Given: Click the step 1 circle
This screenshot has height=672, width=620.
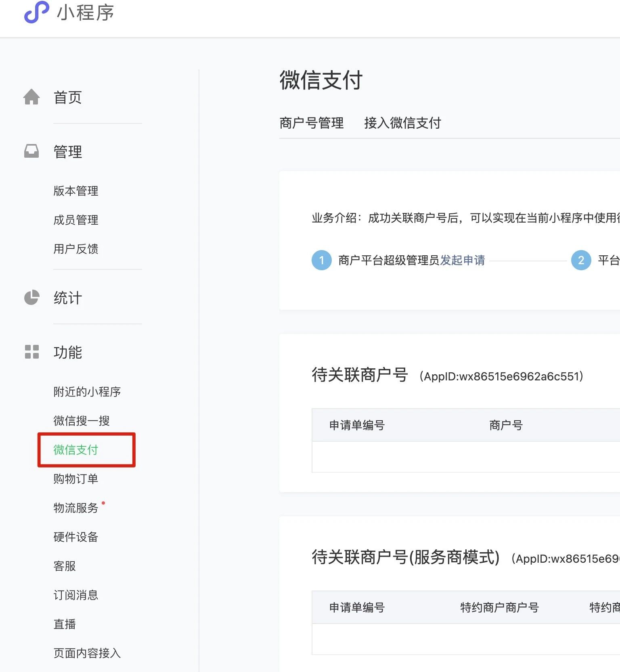Looking at the screenshot, I should 322,260.
